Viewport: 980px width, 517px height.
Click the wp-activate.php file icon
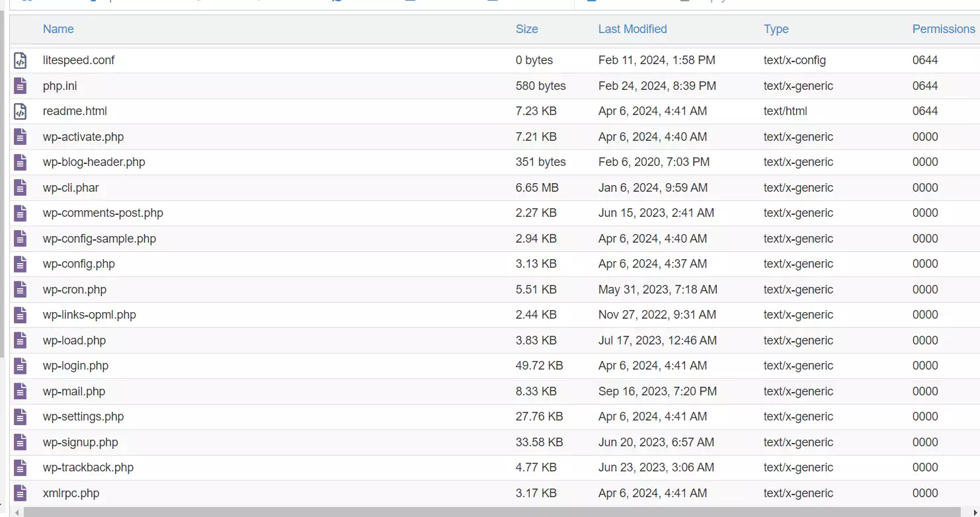[x=20, y=137]
